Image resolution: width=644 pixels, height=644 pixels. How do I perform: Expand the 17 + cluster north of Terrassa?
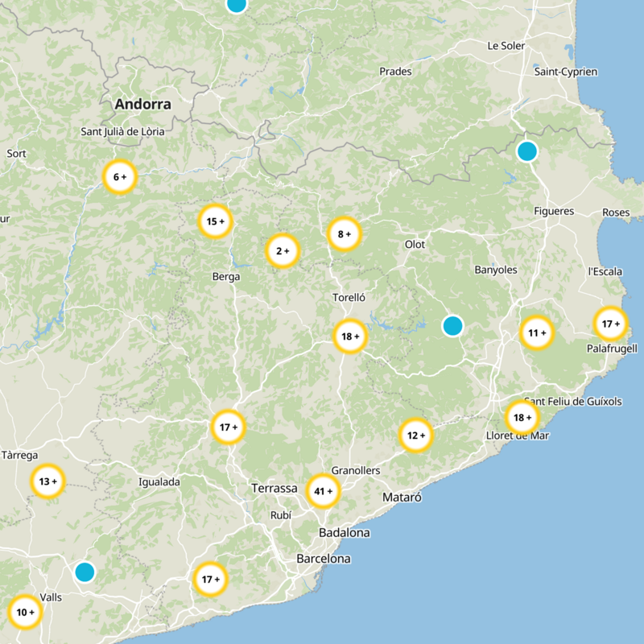(x=229, y=427)
